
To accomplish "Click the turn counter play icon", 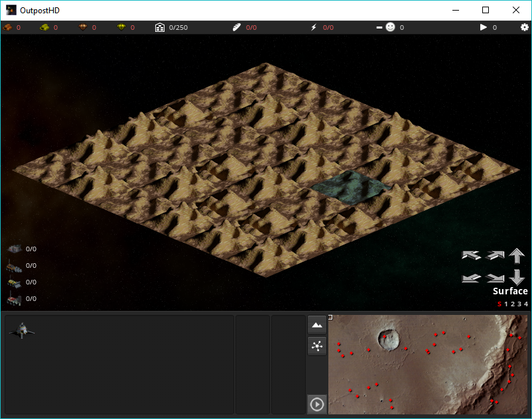I will pos(484,27).
